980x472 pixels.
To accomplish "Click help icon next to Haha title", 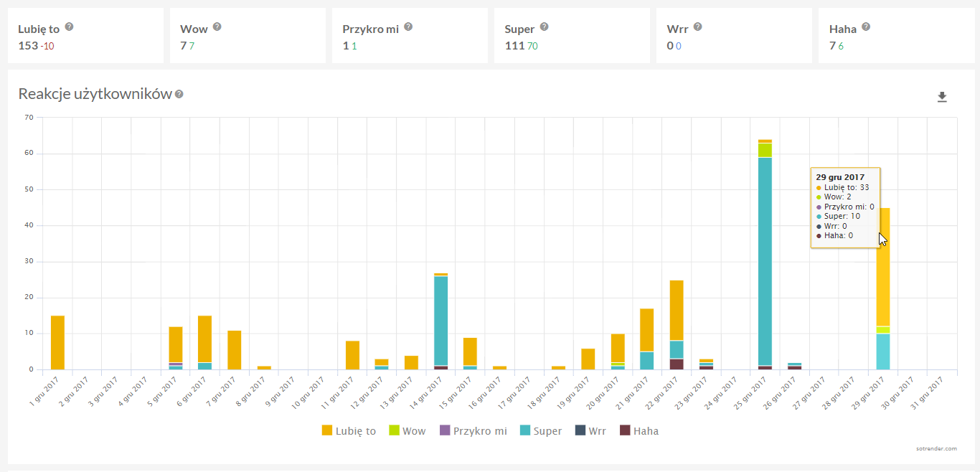I will 866,27.
